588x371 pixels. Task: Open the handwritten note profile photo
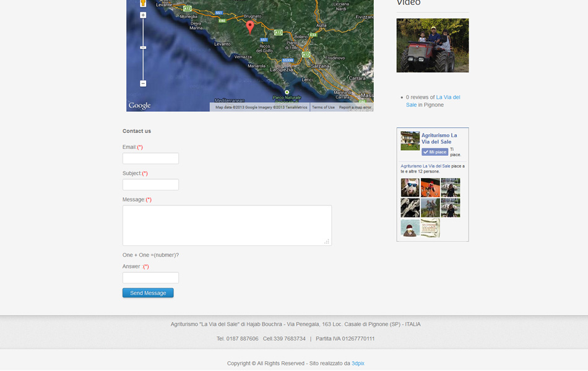point(430,228)
